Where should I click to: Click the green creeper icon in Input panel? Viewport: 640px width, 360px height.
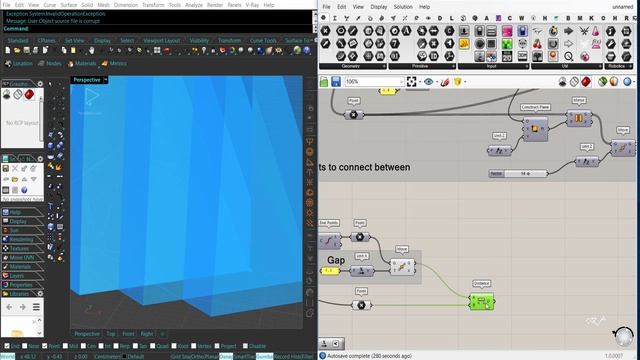[507, 44]
